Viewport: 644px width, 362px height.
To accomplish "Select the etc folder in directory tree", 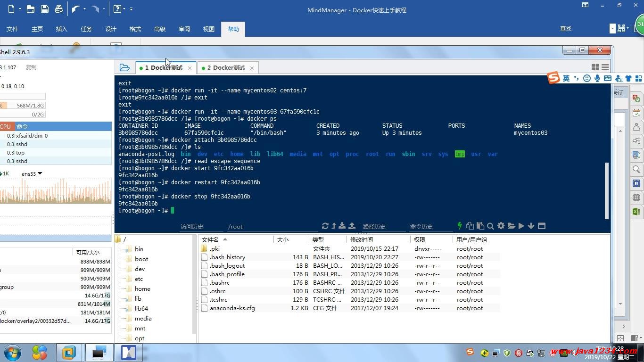I will coord(139,279).
